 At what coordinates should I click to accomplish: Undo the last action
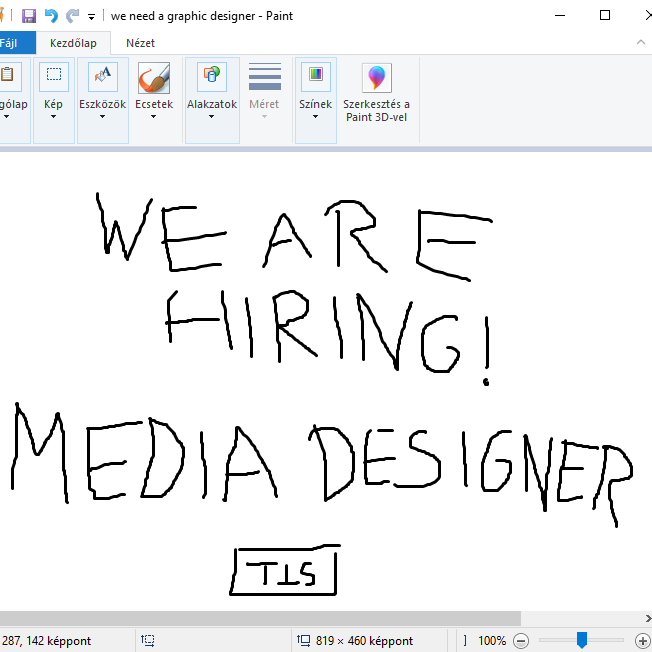click(x=51, y=16)
